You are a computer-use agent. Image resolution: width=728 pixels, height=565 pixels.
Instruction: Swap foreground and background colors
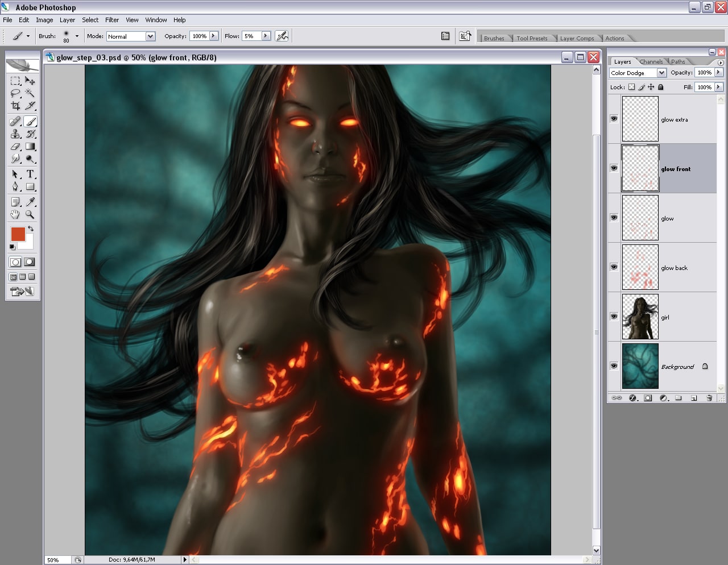(31, 229)
